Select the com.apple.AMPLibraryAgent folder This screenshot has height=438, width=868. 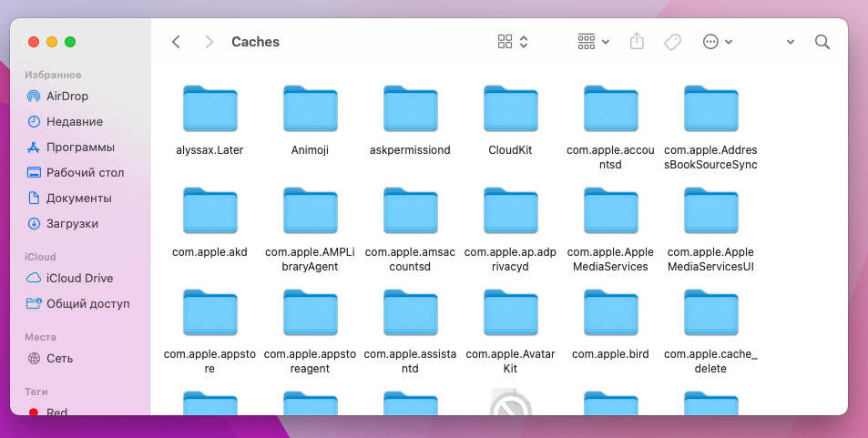310,210
